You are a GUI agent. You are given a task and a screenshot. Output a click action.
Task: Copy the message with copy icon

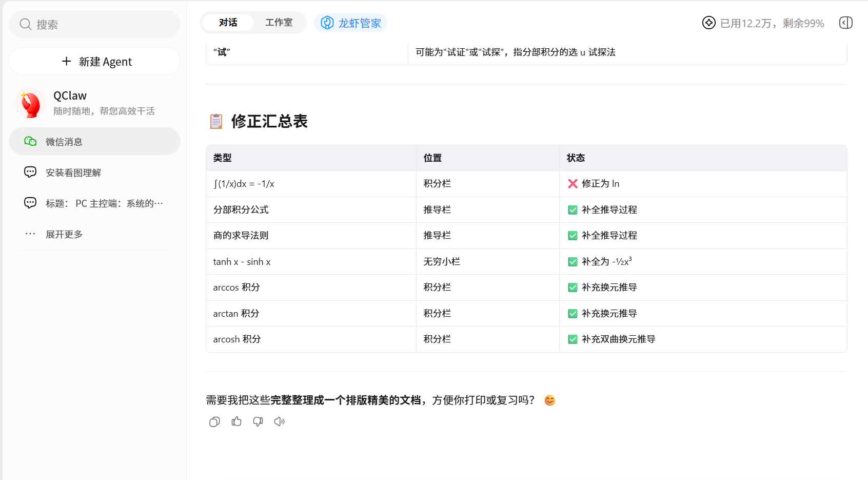[x=214, y=421]
